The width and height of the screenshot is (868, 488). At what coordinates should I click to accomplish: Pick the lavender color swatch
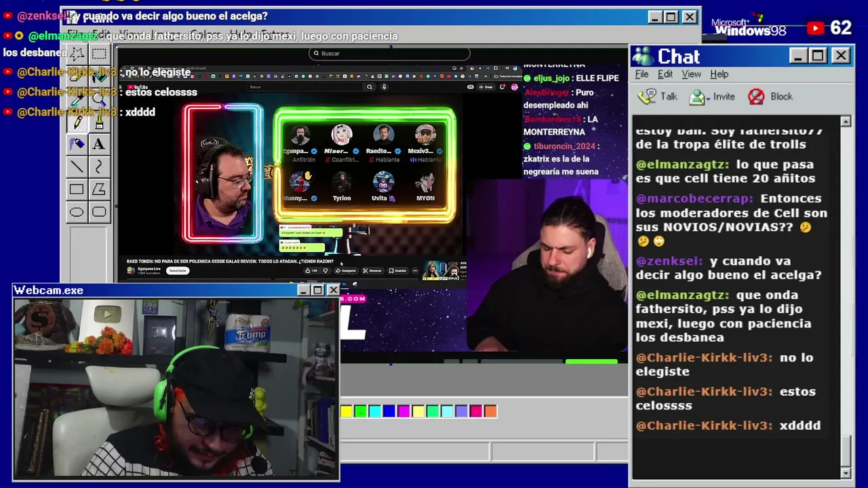tap(461, 411)
